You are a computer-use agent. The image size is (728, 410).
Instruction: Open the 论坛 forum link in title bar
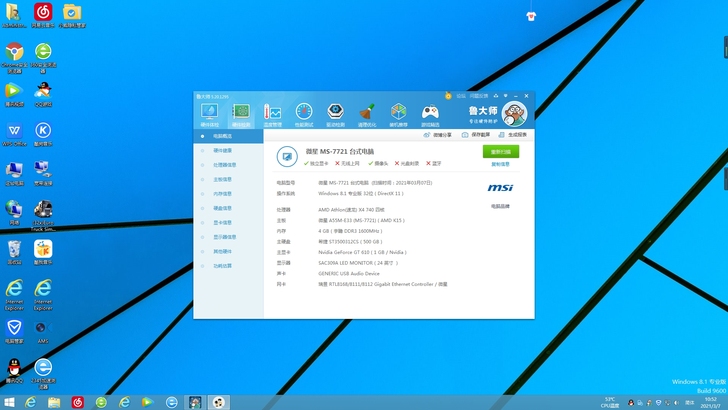[461, 96]
